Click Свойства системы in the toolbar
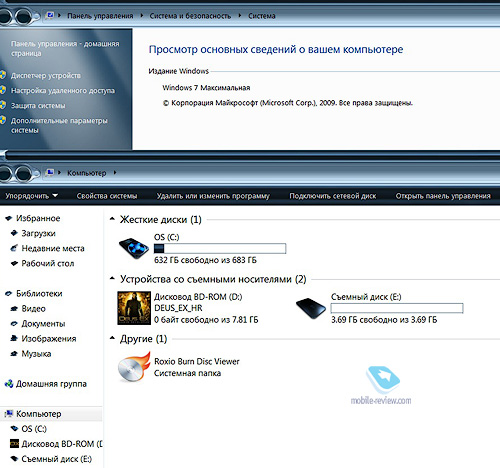The height and width of the screenshot is (468, 500). point(107,196)
